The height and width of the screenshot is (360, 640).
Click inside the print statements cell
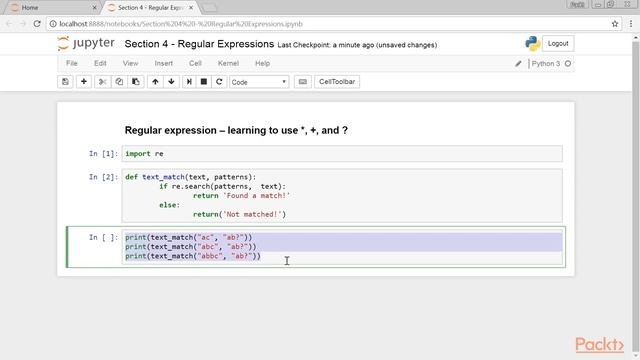pos(342,247)
